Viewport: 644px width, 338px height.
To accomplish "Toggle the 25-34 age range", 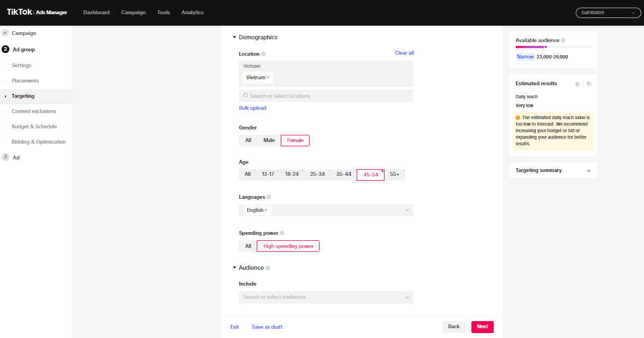I will [317, 175].
